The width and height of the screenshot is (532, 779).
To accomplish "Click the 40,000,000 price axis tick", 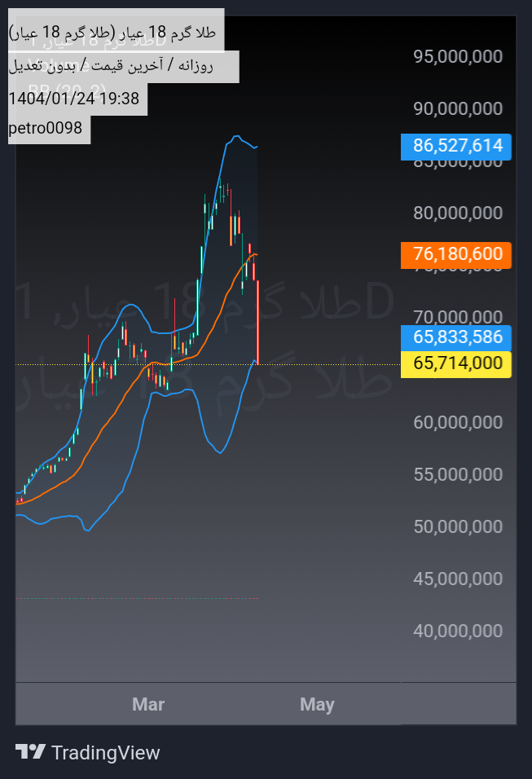I will pyautogui.click(x=457, y=631).
